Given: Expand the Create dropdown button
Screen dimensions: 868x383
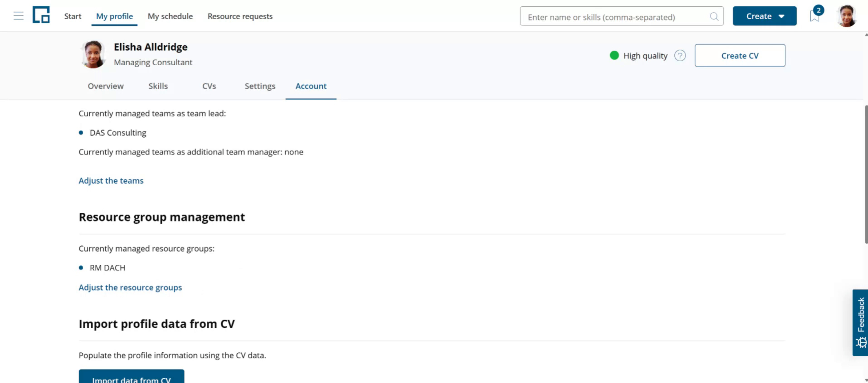Looking at the screenshot, I should 764,16.
